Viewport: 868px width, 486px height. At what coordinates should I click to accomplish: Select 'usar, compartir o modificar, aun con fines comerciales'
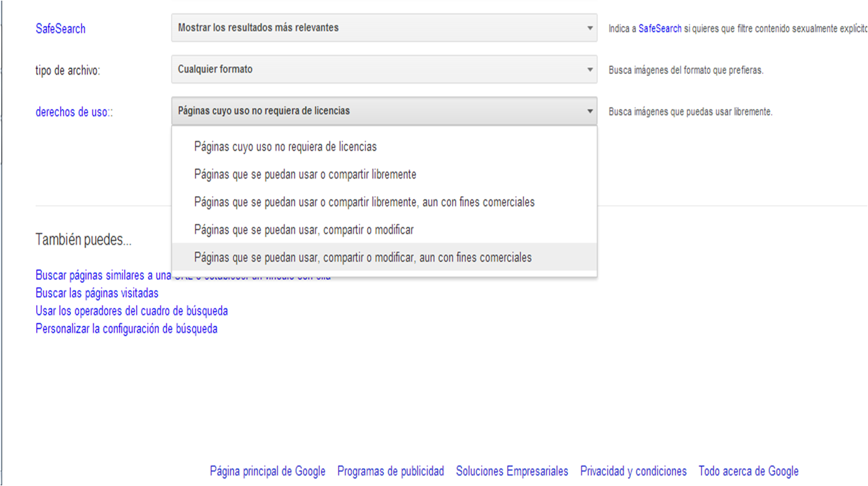(363, 258)
